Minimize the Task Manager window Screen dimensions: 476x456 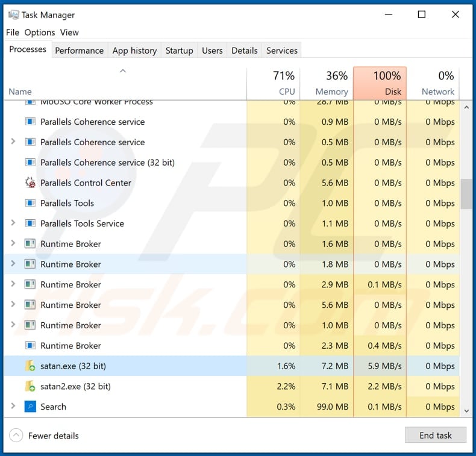[x=389, y=14]
